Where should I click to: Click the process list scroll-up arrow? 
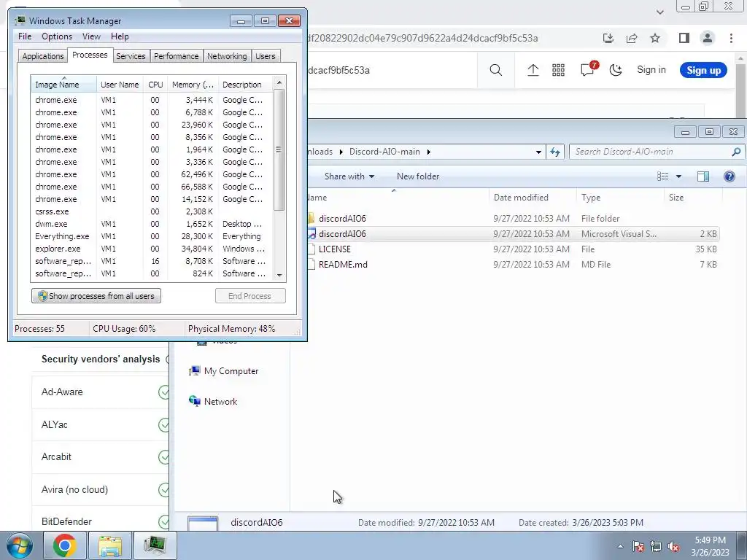[x=279, y=82]
